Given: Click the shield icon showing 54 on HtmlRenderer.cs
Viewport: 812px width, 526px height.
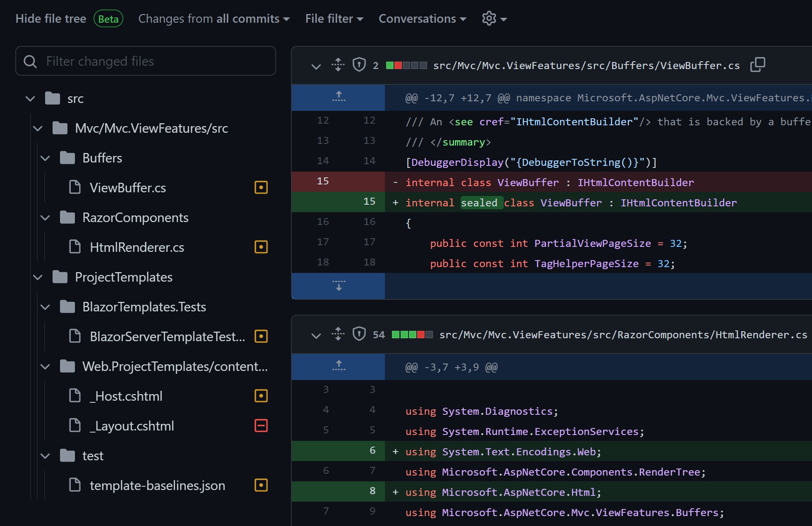Looking at the screenshot, I should (x=359, y=335).
